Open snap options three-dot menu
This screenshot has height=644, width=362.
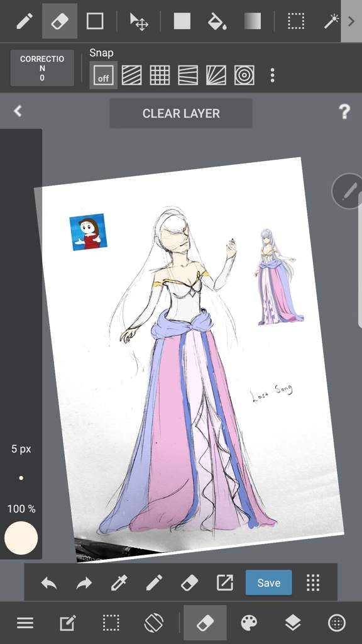tap(272, 75)
